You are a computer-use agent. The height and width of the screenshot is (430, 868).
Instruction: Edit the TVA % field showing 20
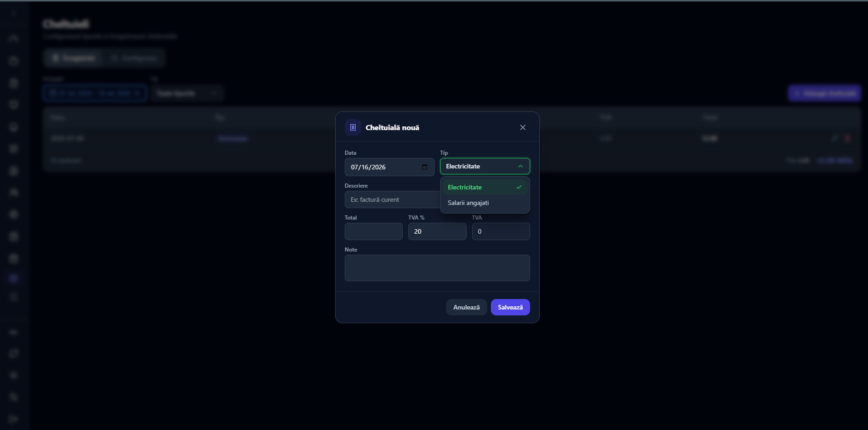pyautogui.click(x=437, y=231)
